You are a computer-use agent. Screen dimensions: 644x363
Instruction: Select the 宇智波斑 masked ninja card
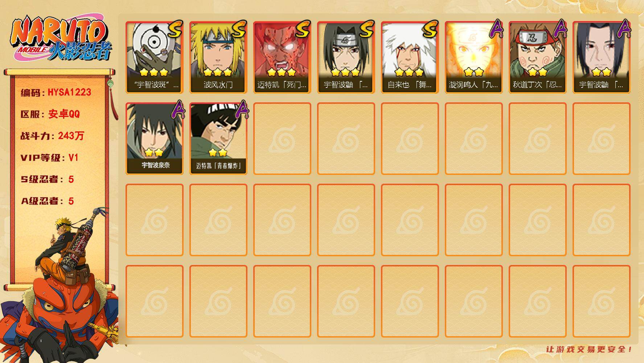click(x=155, y=57)
